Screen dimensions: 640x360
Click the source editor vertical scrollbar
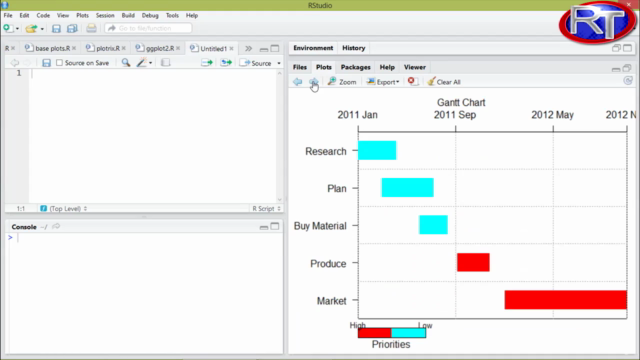coord(280,136)
